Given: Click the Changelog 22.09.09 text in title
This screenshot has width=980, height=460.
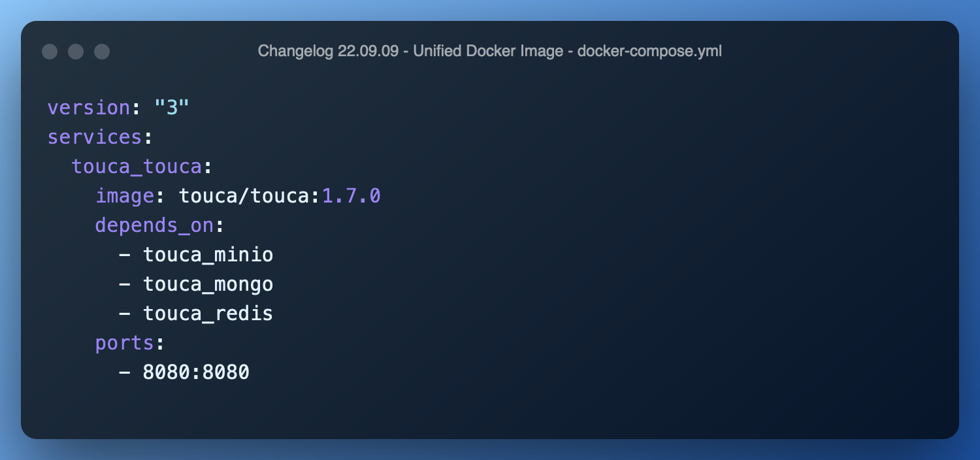Looking at the screenshot, I should click(x=328, y=51).
